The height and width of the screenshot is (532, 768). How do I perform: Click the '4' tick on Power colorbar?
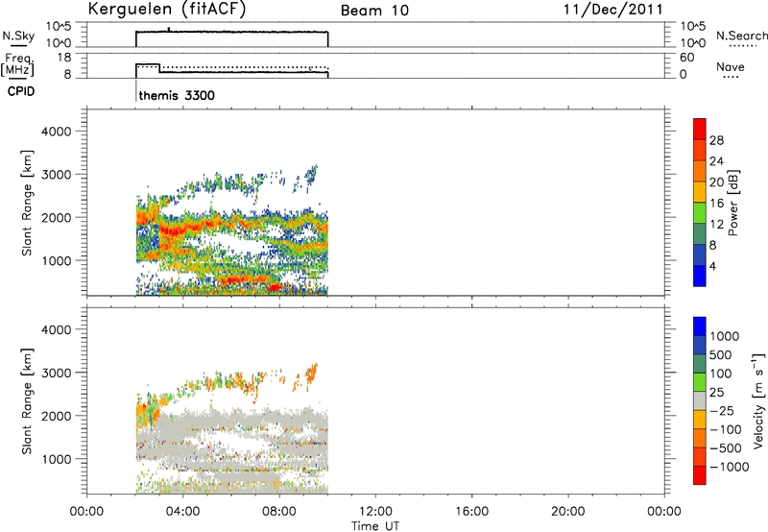(712, 266)
